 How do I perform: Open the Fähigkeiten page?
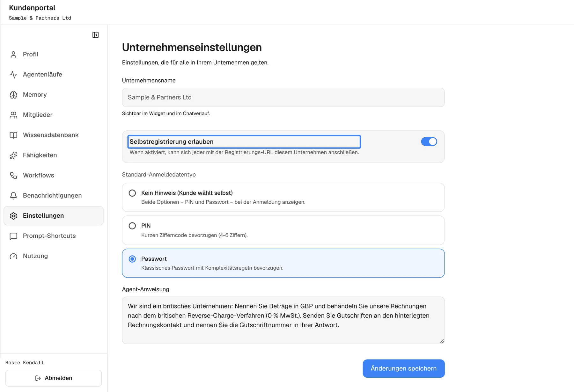(54, 155)
